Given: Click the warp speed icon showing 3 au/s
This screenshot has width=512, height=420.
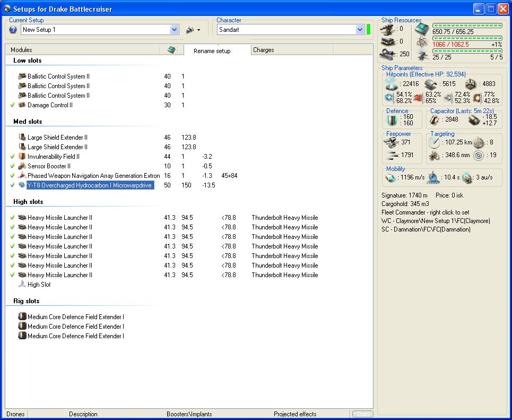Looking at the screenshot, I should coord(467,178).
